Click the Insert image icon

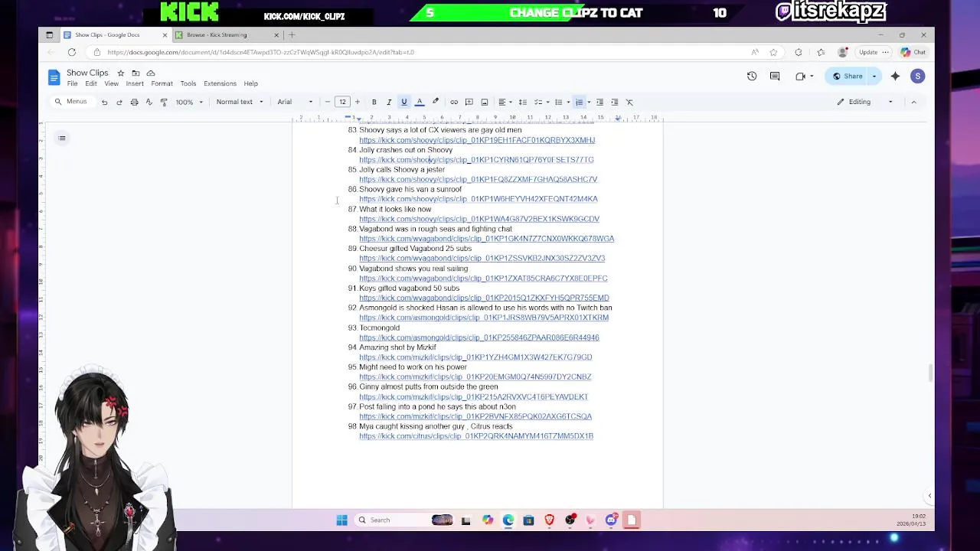(485, 102)
